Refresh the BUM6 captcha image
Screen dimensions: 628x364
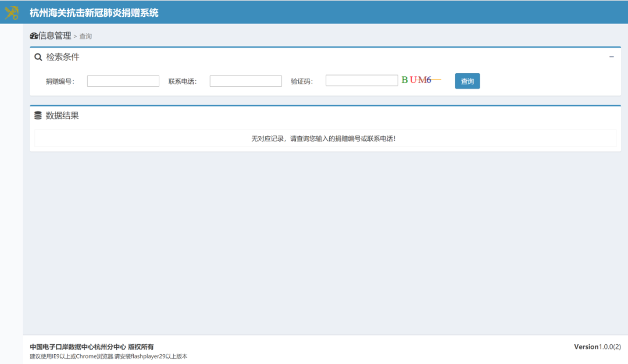coord(421,80)
